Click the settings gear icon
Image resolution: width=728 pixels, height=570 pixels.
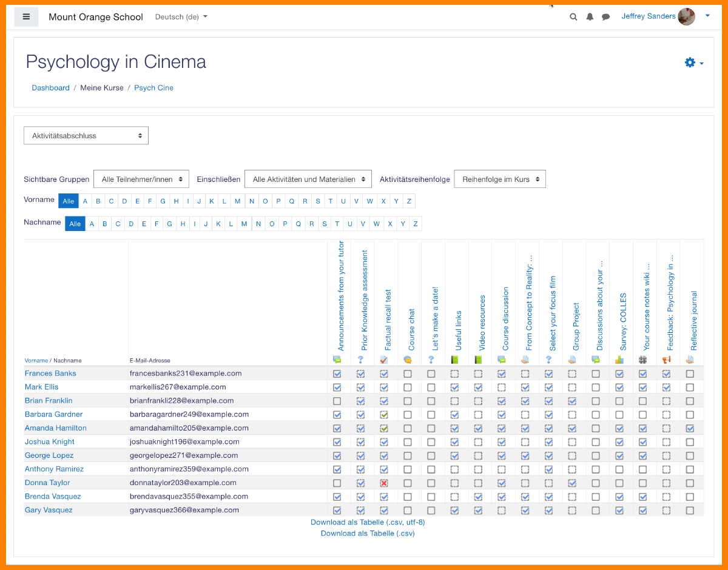point(690,62)
